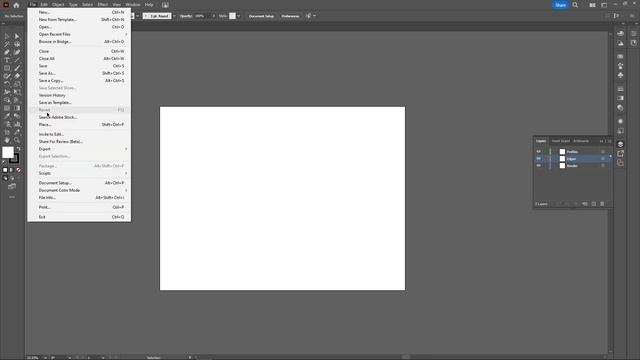Open the Asset Export panel icon in dock

click(620, 153)
